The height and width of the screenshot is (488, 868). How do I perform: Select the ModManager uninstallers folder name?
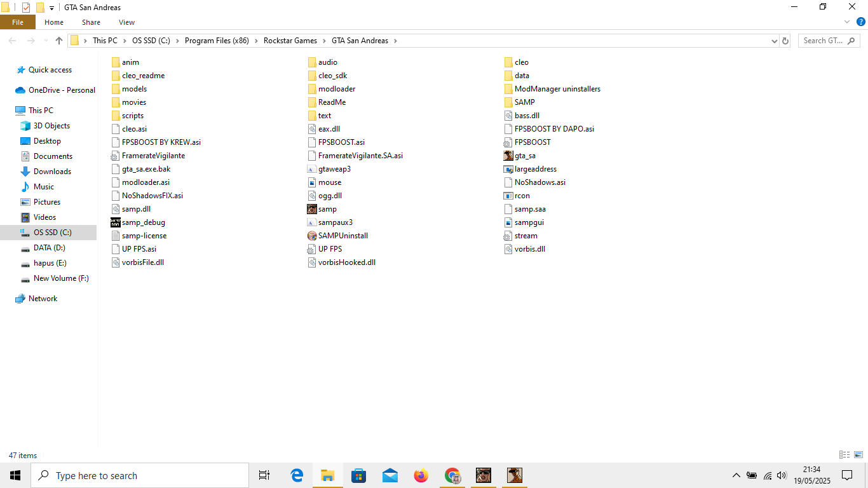coord(557,89)
